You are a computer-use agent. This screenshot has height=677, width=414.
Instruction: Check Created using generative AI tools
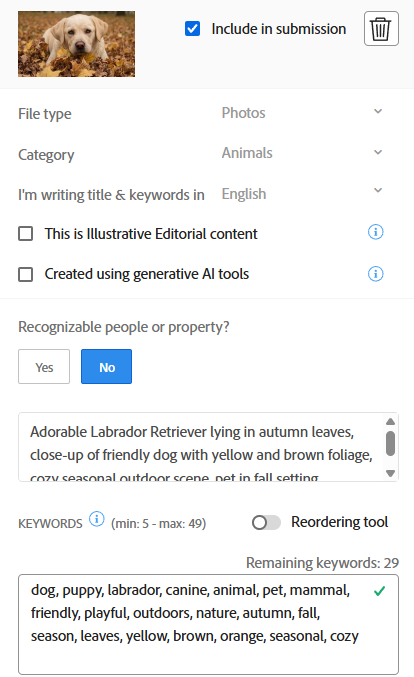coord(25,274)
